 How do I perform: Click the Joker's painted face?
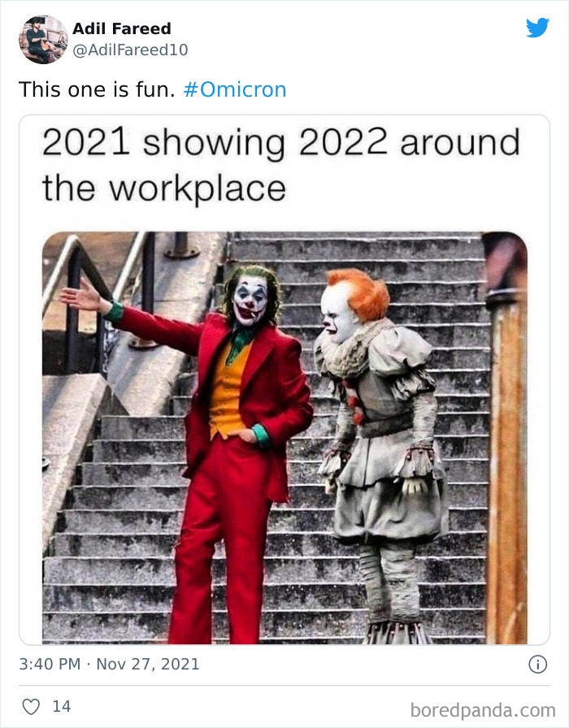[x=250, y=300]
